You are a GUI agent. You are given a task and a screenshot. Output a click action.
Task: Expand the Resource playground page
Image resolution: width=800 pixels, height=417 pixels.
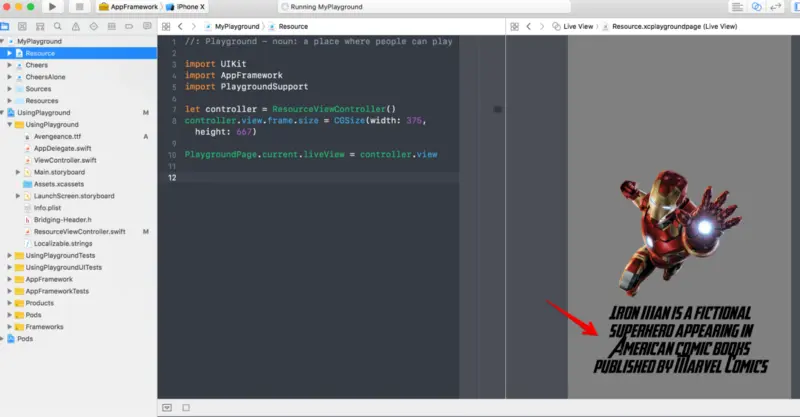coord(9,53)
